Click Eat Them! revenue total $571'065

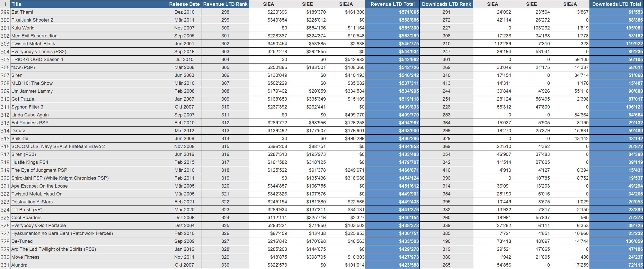coord(409,12)
